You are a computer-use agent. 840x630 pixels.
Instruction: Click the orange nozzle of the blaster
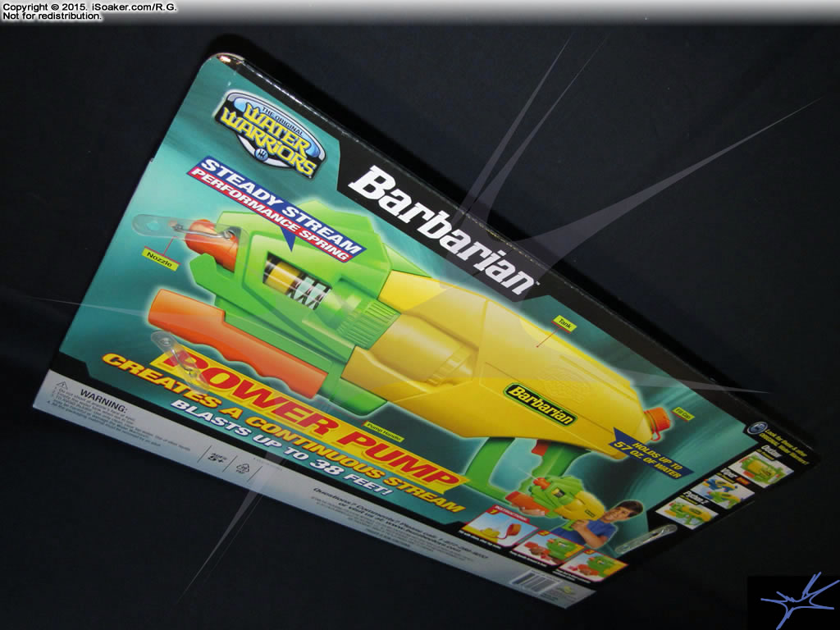210,244
